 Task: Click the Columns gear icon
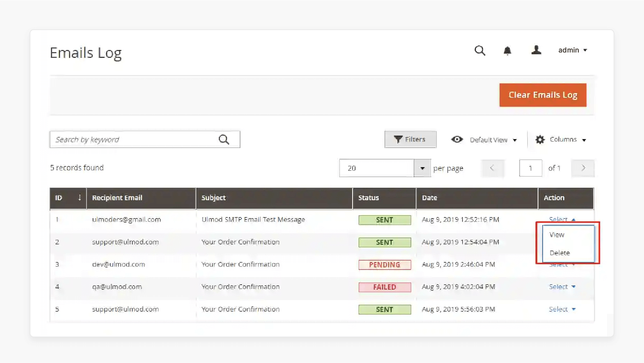(x=540, y=139)
